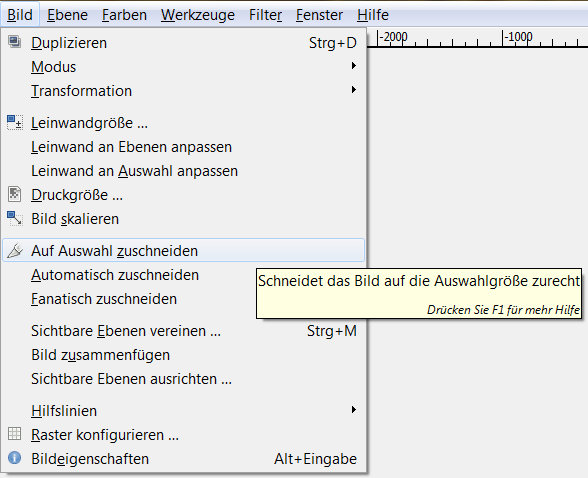Viewport: 588px width, 478px height.
Task: Expand the Modus submenu arrow
Action: click(x=353, y=66)
